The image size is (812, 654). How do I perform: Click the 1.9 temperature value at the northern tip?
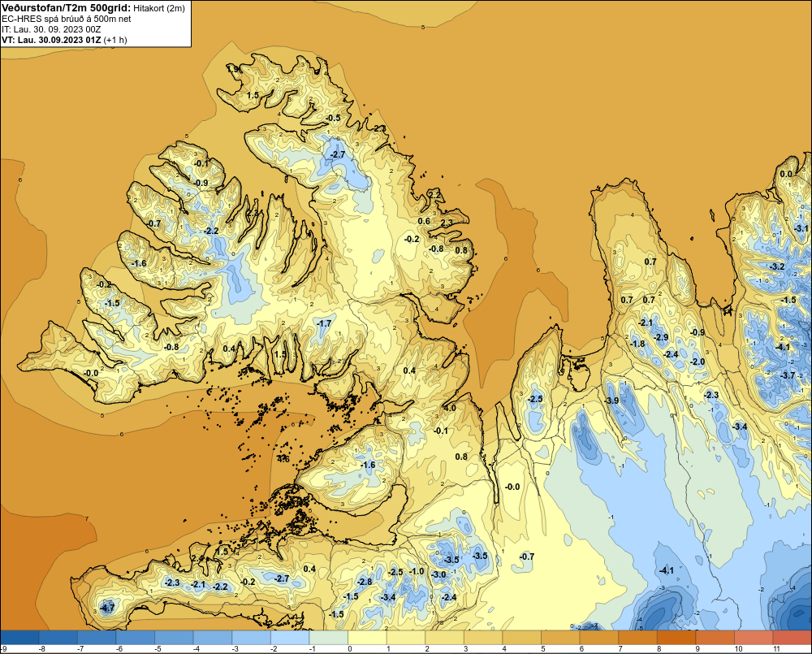coord(233,69)
